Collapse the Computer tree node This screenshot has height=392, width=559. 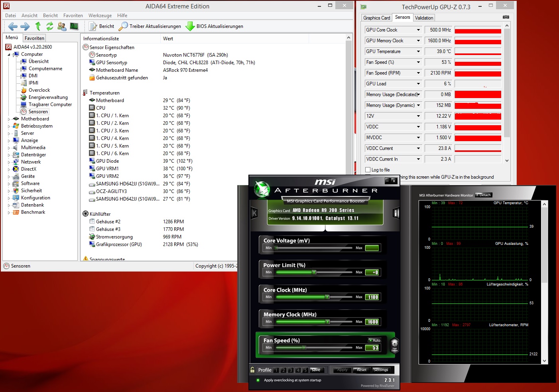coord(9,55)
